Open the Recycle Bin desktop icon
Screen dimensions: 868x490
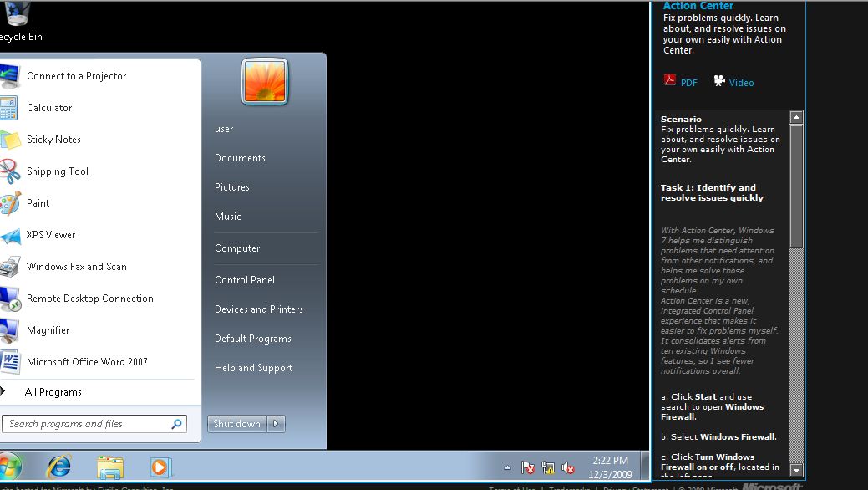coord(17,13)
